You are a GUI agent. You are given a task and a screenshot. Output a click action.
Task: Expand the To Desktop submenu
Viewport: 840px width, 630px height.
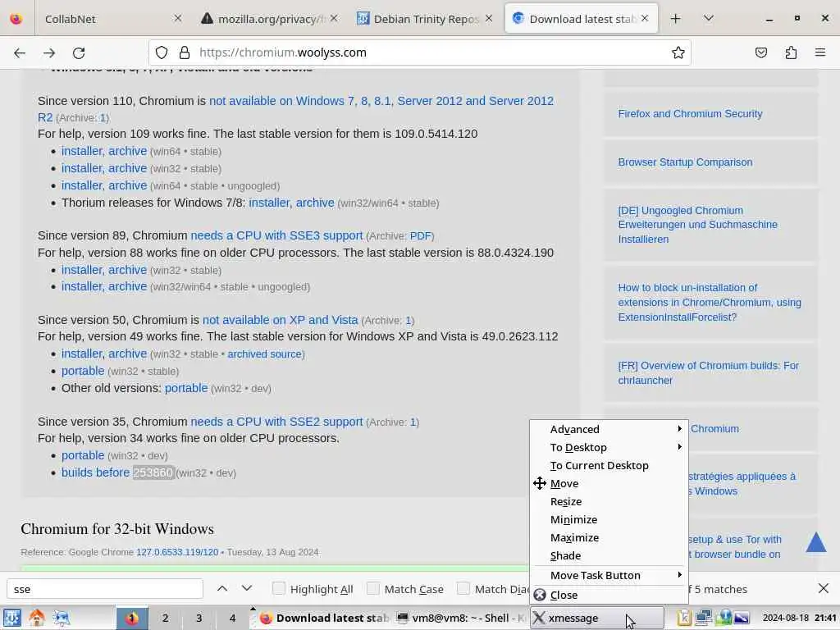click(x=609, y=447)
